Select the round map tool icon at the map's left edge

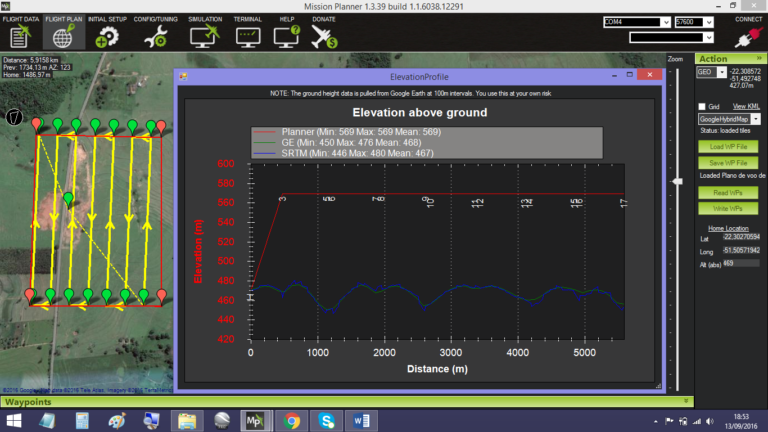(14, 117)
